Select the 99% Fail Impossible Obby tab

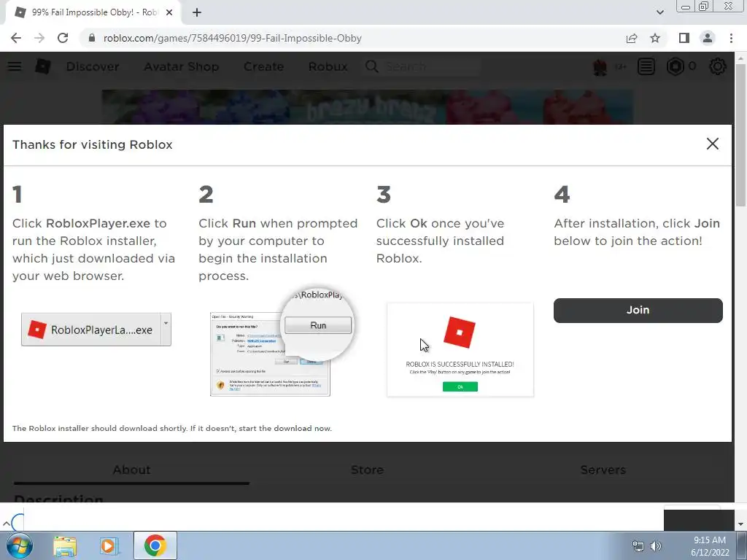(93, 12)
